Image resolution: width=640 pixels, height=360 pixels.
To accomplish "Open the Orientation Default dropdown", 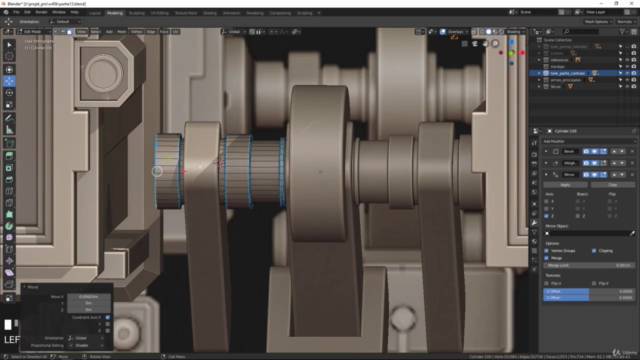I will pyautogui.click(x=64, y=22).
